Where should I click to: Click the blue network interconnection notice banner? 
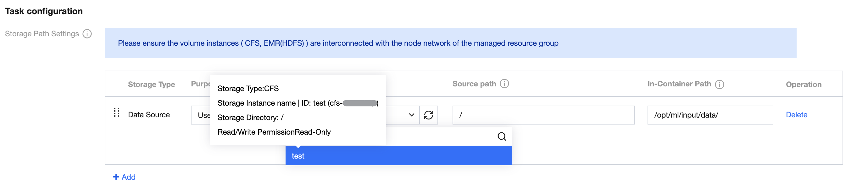click(450, 43)
